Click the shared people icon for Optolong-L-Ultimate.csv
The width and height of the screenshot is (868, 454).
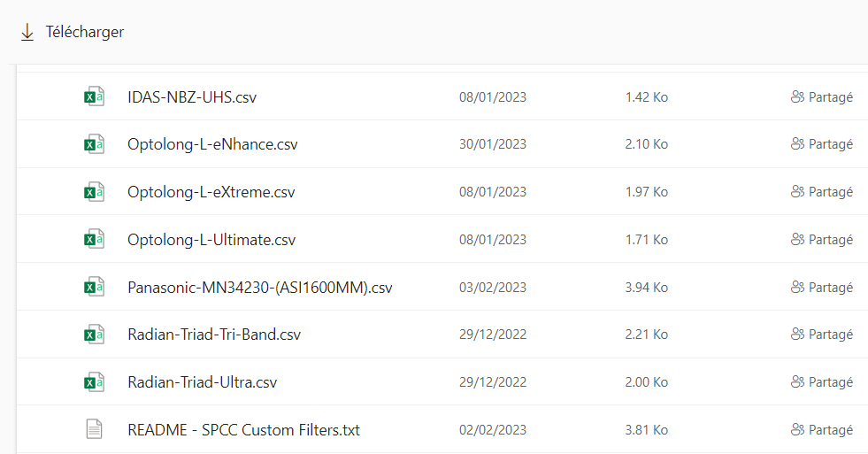[x=797, y=239]
